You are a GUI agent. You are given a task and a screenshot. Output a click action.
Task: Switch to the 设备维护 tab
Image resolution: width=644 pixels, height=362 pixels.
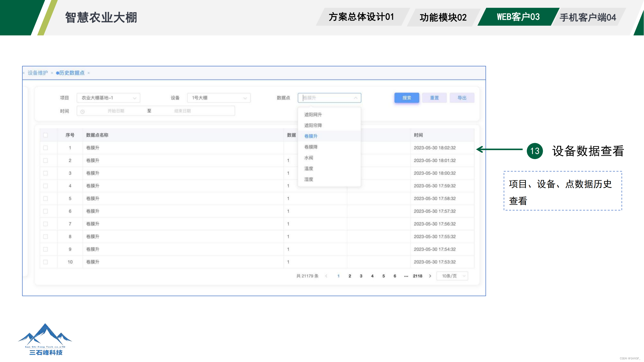[x=38, y=73]
